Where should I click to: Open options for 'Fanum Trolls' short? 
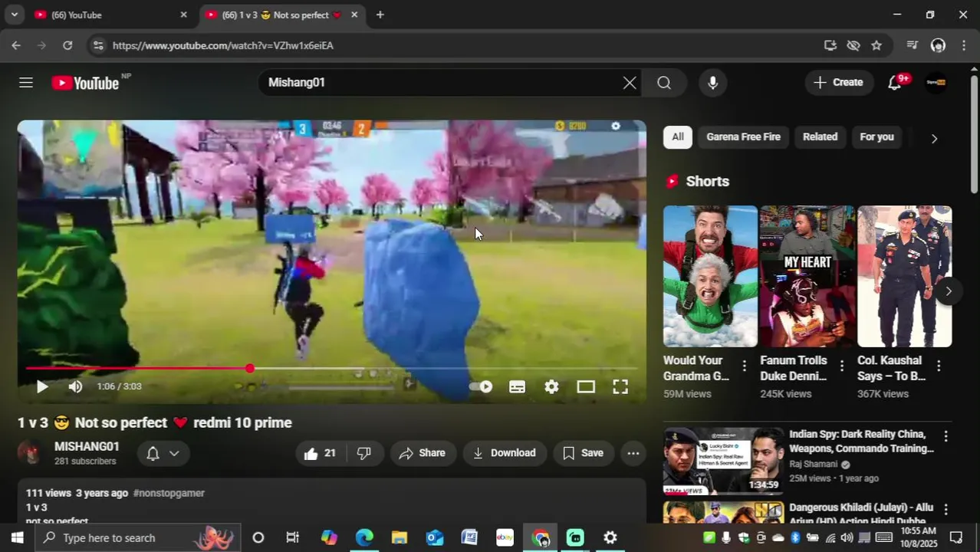[x=841, y=366]
